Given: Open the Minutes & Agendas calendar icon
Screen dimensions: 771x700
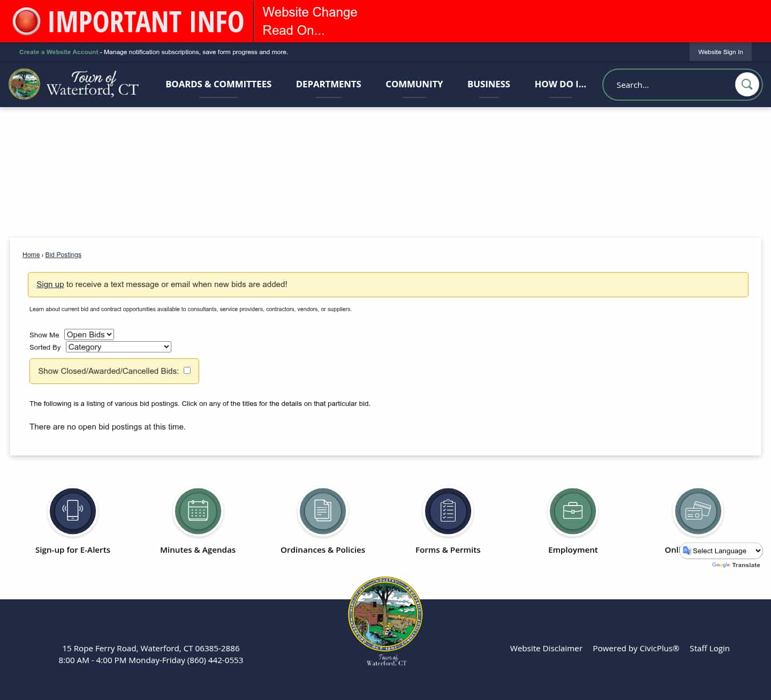Looking at the screenshot, I should pyautogui.click(x=198, y=511).
